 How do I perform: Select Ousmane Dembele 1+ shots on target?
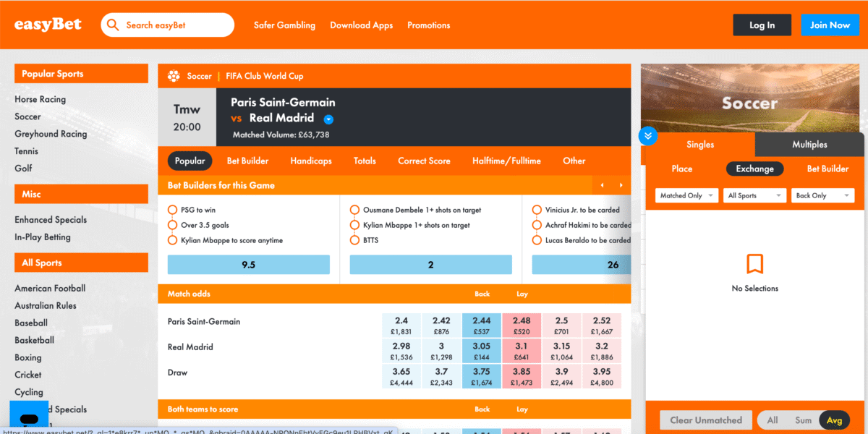354,210
